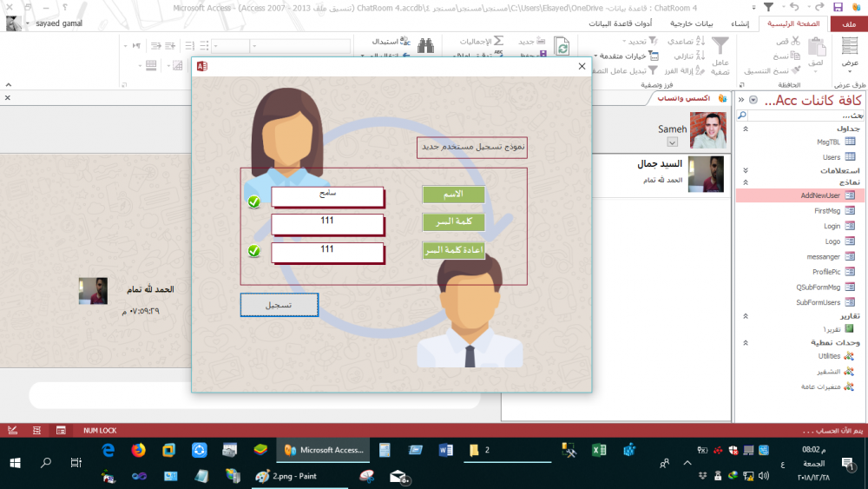Click Undo icon in quick access toolbar
Screen dimensions: 868x489
pyautogui.click(x=795, y=7)
